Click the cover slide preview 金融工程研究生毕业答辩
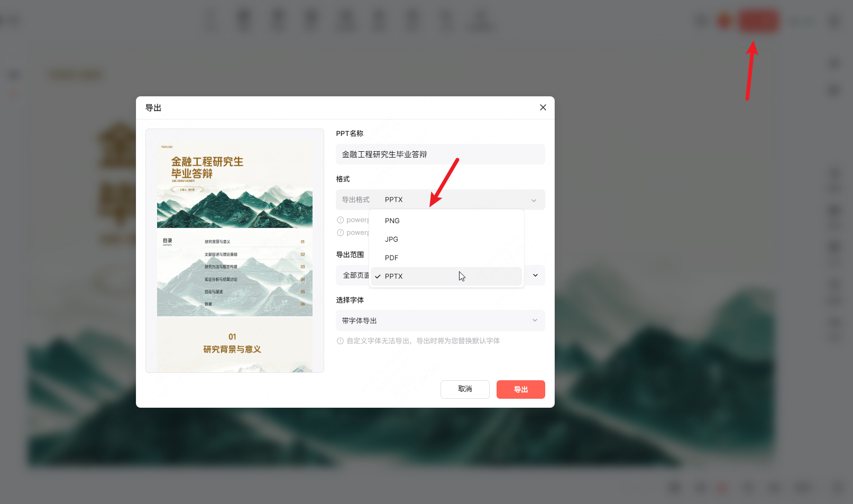Viewport: 853px width, 504px height. coord(234,184)
